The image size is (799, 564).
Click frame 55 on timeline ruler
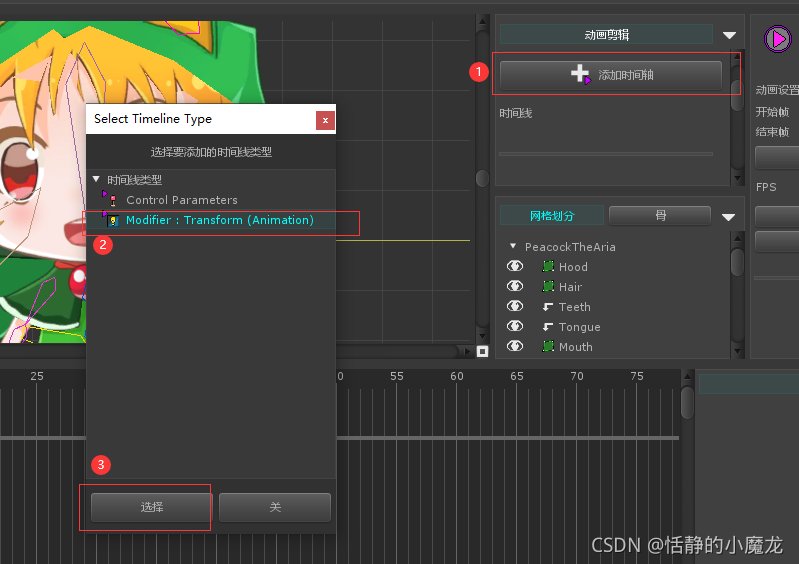tap(396, 376)
